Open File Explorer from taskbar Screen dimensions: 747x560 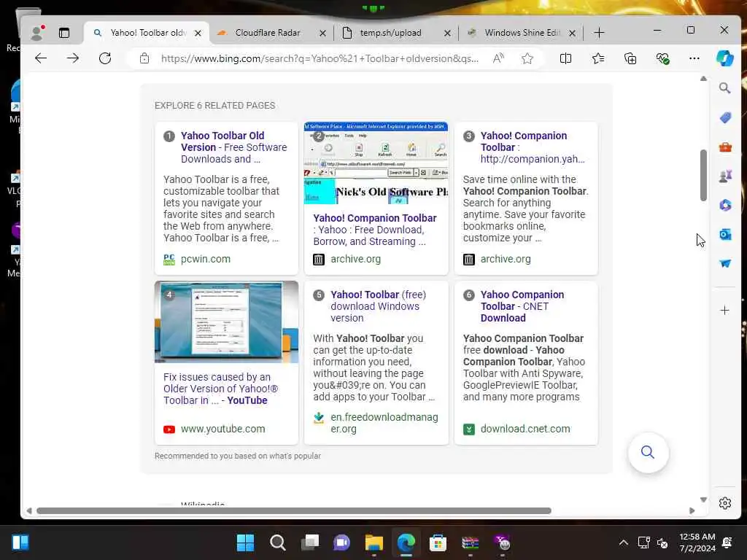pyautogui.click(x=374, y=542)
